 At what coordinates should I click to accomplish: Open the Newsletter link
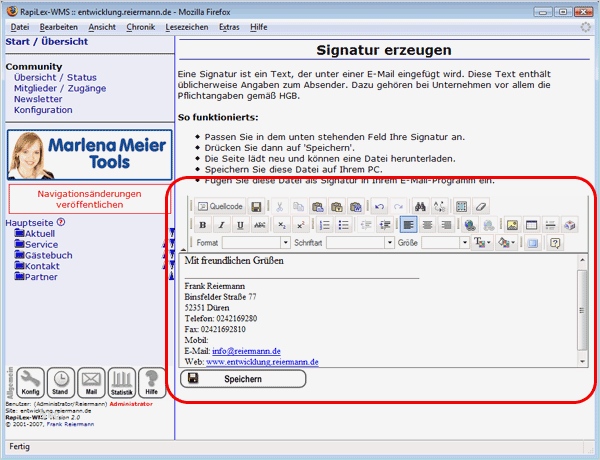(38, 99)
